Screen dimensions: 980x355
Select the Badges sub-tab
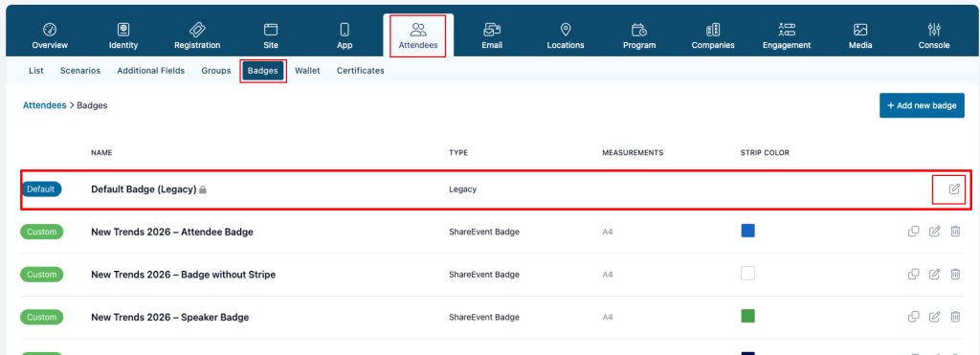[262, 71]
